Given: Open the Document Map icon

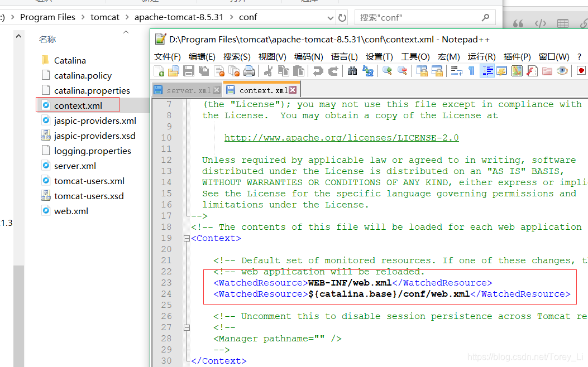Looking at the screenshot, I should coord(517,71).
